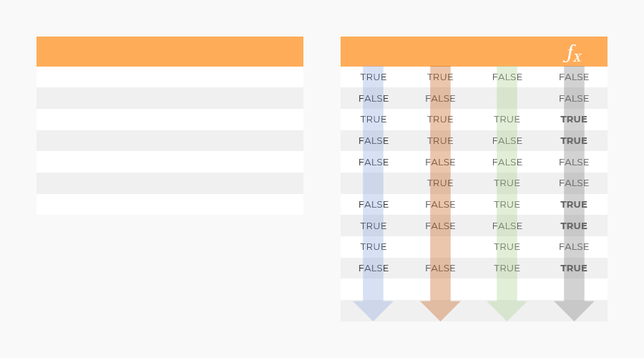Select the bottom FALSE in the orange column
The width and height of the screenshot is (644, 358).
440,268
